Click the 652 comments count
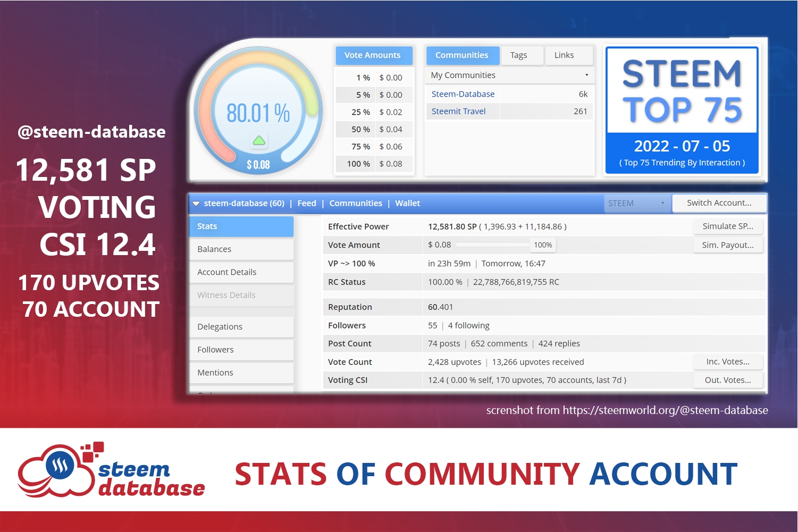798x532 pixels. pyautogui.click(x=499, y=344)
